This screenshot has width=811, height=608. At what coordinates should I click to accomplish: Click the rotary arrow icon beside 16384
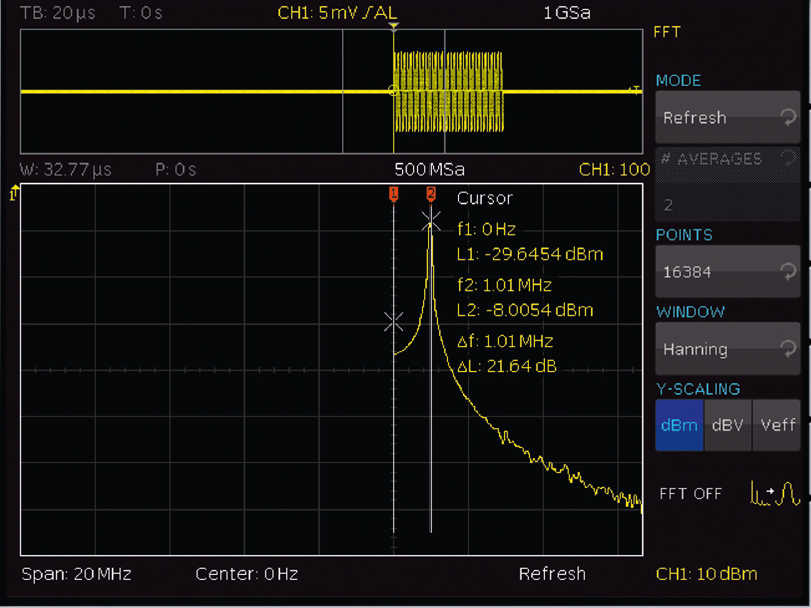point(789,272)
